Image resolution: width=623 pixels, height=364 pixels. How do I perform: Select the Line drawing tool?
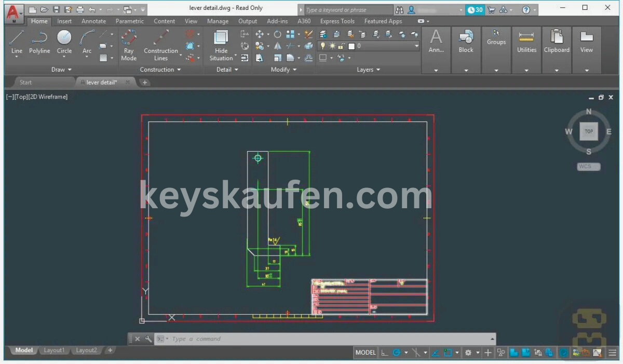(x=17, y=42)
